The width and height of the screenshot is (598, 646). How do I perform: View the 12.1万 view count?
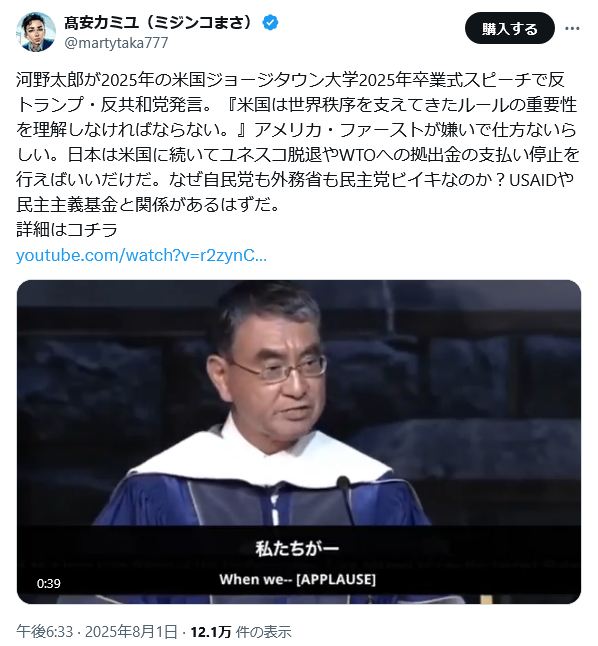(x=211, y=632)
